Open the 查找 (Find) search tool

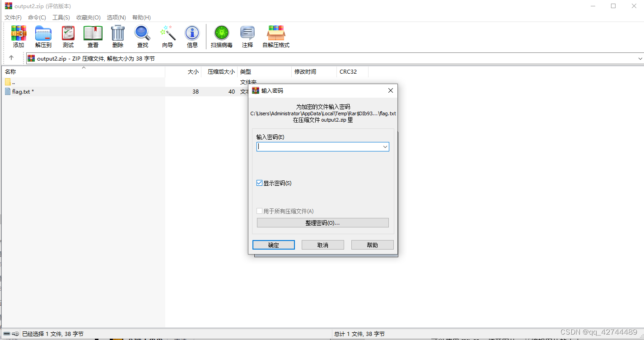coord(142,36)
